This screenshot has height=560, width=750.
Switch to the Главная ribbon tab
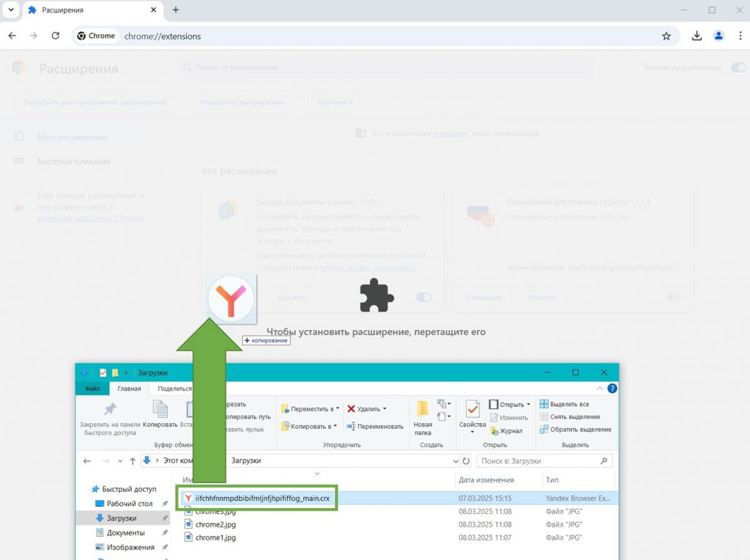pyautogui.click(x=129, y=389)
